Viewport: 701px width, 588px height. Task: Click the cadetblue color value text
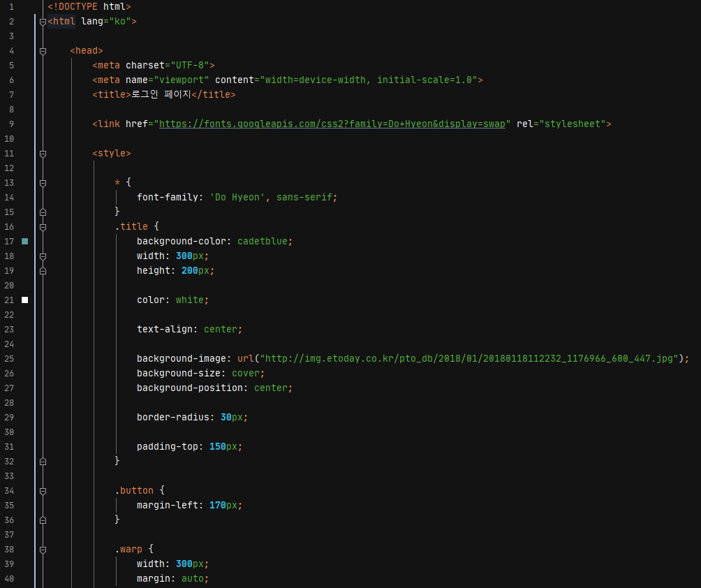(x=263, y=242)
